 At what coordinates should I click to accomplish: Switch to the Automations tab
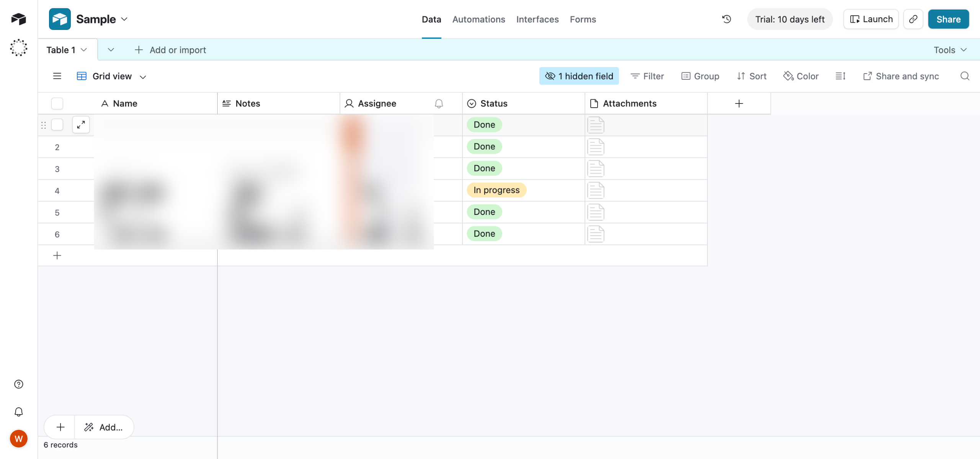[479, 19]
